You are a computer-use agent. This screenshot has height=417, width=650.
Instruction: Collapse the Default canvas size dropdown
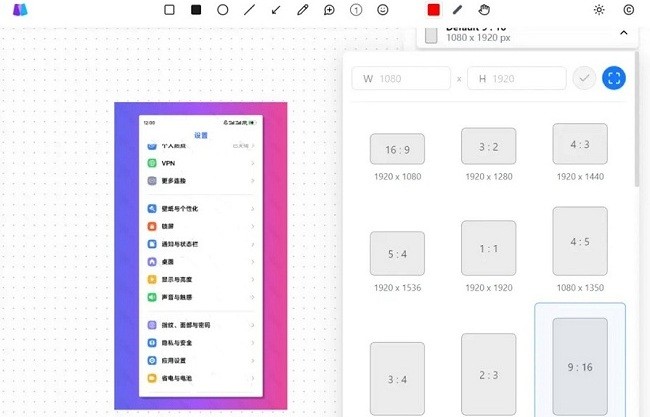(623, 33)
